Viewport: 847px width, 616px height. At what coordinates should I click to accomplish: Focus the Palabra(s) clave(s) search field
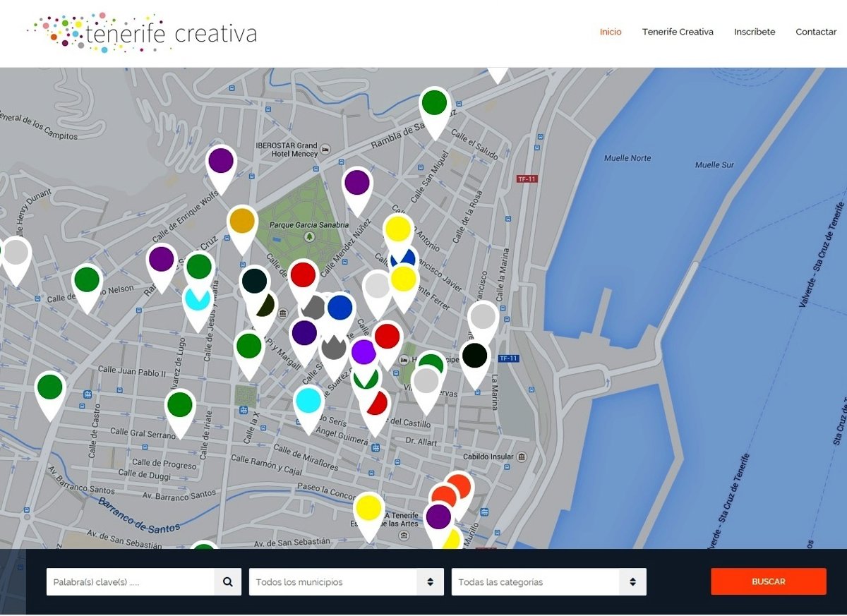131,582
